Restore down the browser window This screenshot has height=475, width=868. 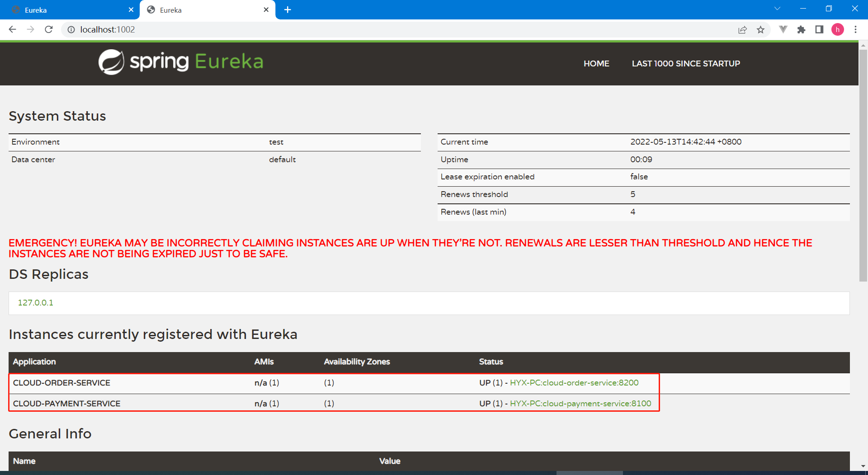829,9
